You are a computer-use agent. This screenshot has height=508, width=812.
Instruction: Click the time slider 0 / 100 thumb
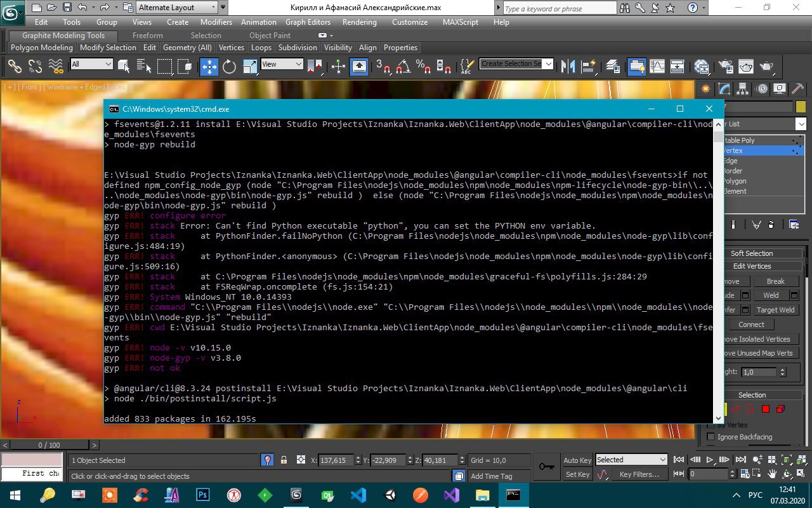(49, 445)
